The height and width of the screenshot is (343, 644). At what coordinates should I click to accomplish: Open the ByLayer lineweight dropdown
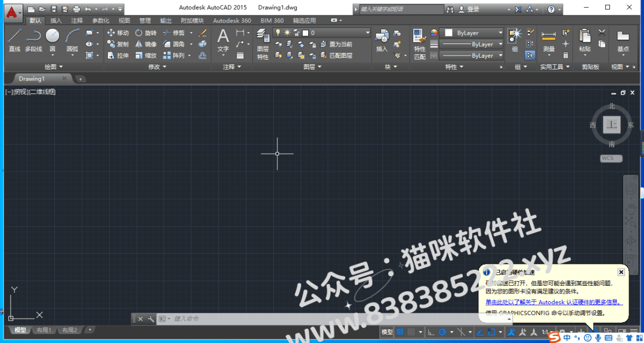point(472,44)
